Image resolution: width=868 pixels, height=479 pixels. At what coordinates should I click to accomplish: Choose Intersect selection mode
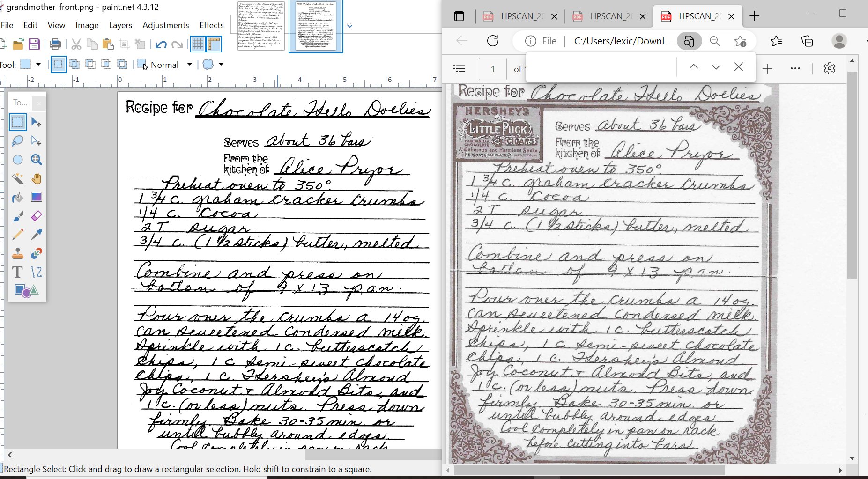coord(106,65)
